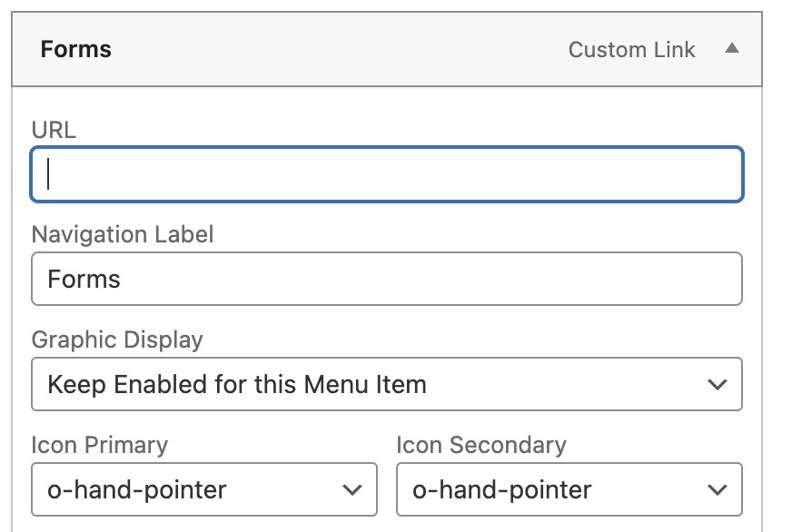
Task: Collapse the Forms menu item triangle
Action: [731, 49]
